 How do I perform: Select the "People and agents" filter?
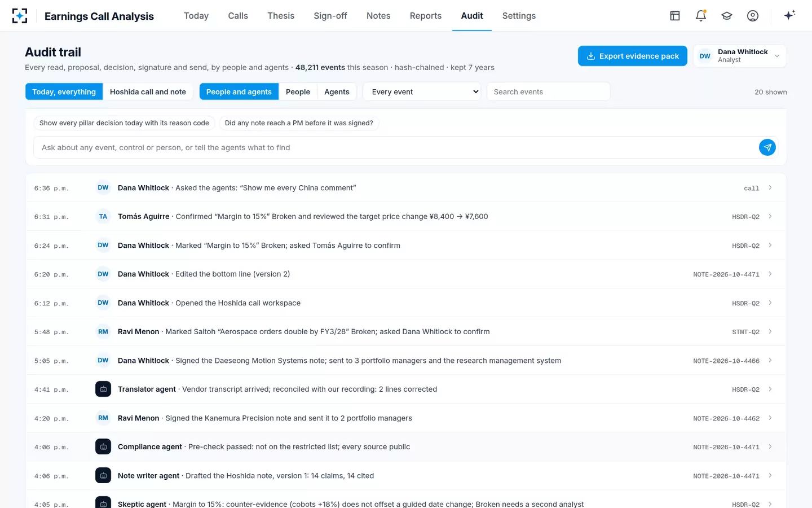coord(239,91)
